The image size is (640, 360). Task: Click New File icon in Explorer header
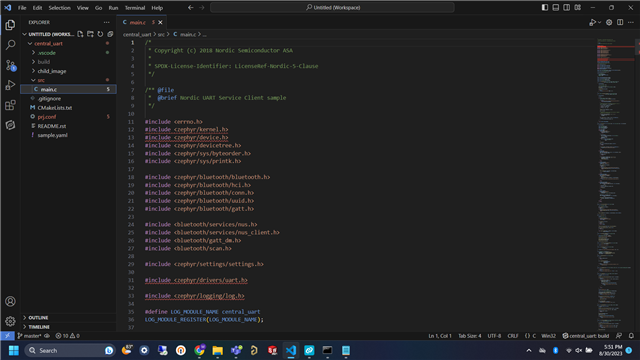(x=80, y=34)
